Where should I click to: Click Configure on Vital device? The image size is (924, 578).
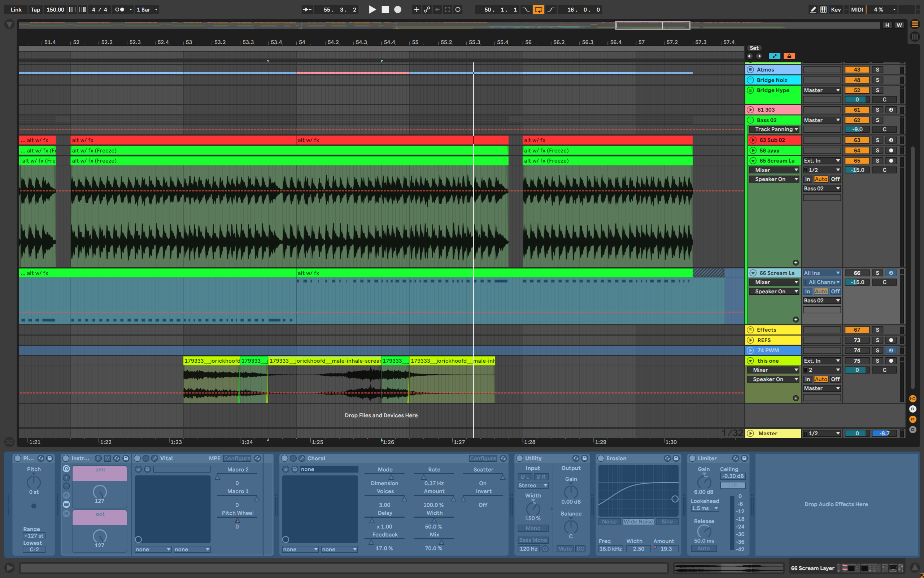[x=237, y=458]
